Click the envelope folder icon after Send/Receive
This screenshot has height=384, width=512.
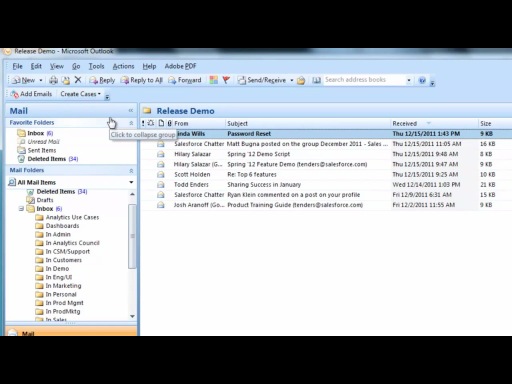pyautogui.click(x=301, y=80)
